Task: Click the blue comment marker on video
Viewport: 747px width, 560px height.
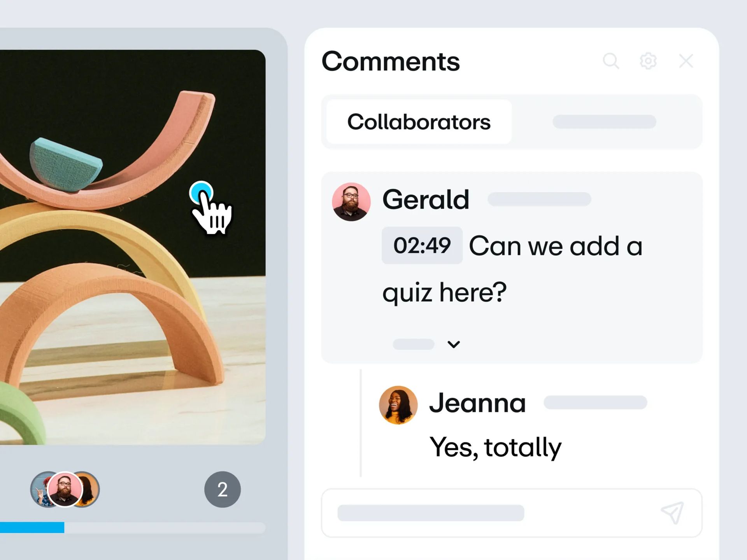Action: 201,193
